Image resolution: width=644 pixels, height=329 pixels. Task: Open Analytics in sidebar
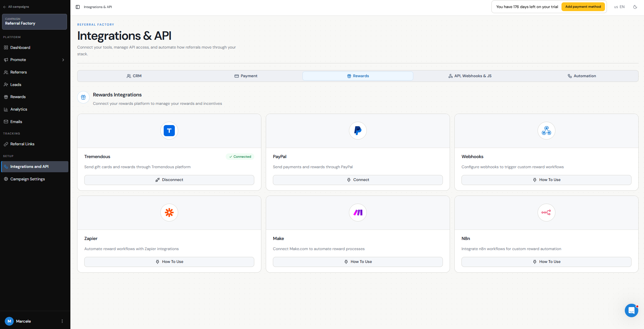pyautogui.click(x=34, y=109)
